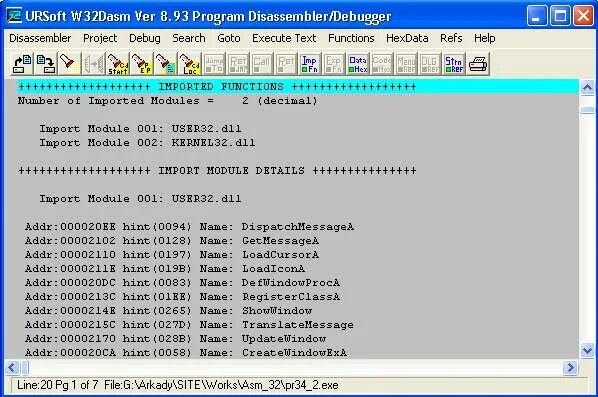
Task: Select the CreateWindowExA import line
Action: coord(186,353)
